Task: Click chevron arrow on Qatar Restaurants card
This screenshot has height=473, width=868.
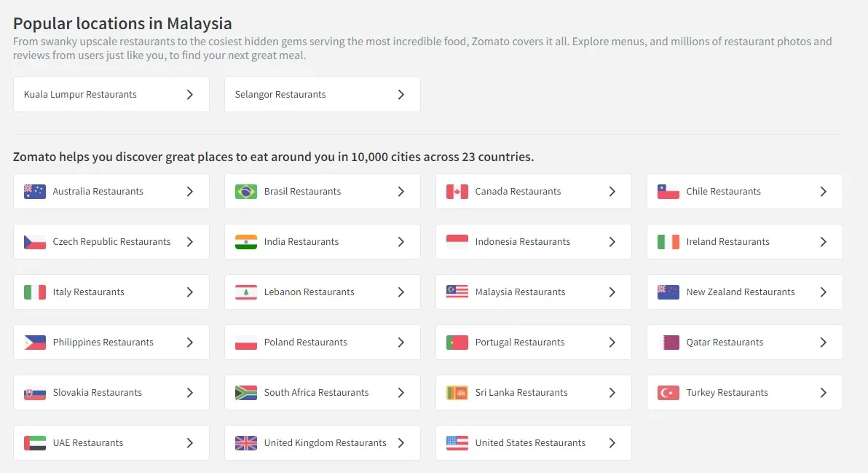Action: (823, 343)
